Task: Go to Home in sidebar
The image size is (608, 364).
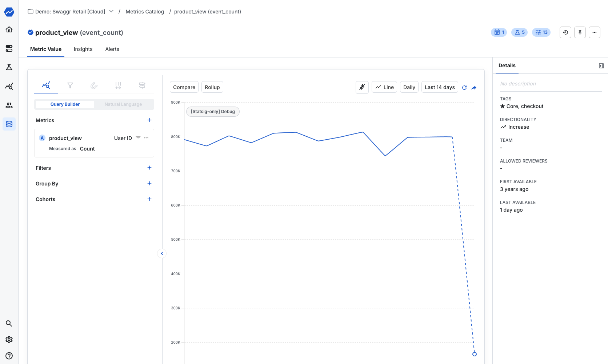Action: pos(9,29)
